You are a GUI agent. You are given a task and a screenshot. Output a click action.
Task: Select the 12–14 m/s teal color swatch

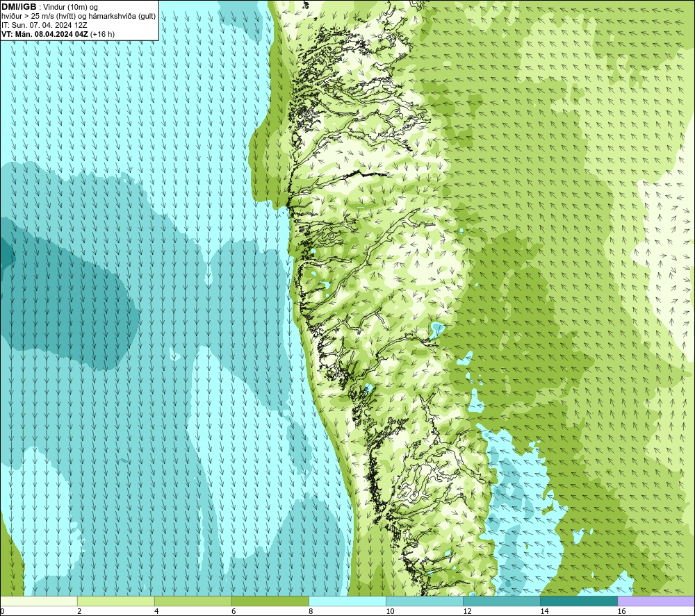pyautogui.click(x=502, y=601)
